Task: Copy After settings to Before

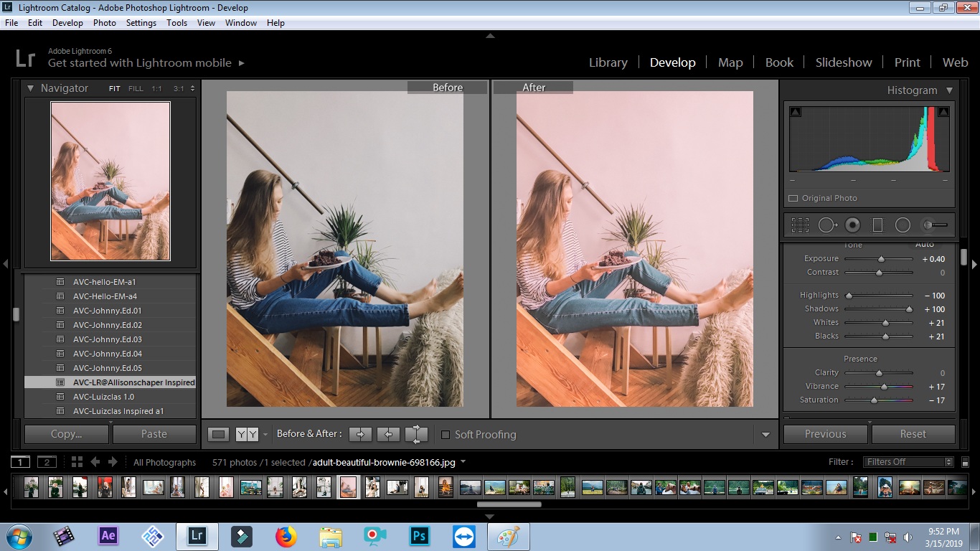Action: 388,434
